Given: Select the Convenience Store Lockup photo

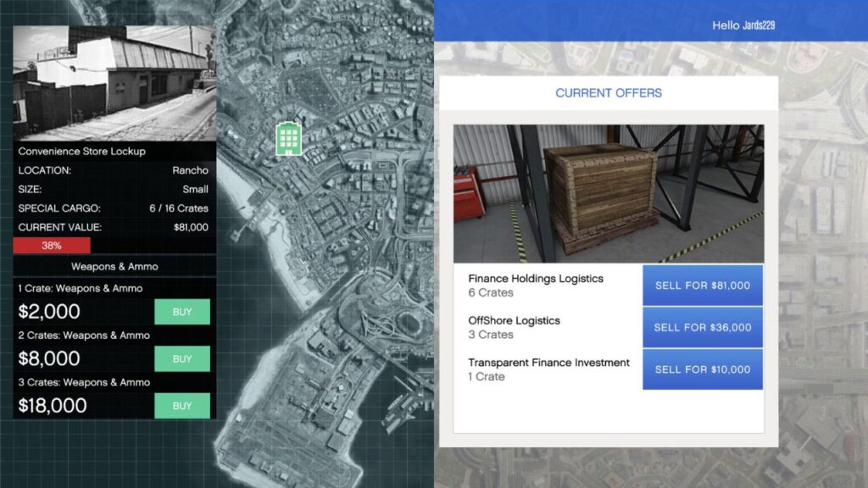Looking at the screenshot, I should pyautogui.click(x=114, y=83).
